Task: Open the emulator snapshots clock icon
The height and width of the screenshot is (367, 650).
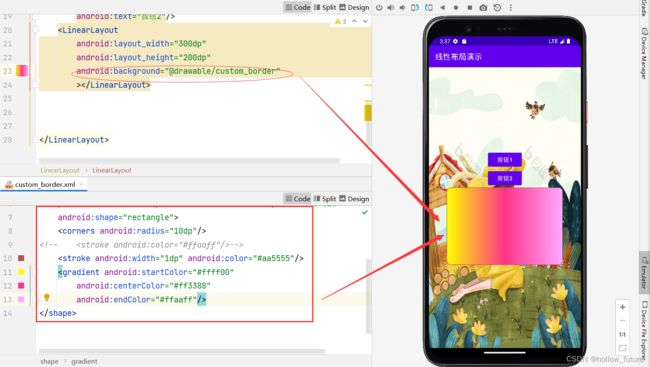Action: pyautogui.click(x=497, y=7)
